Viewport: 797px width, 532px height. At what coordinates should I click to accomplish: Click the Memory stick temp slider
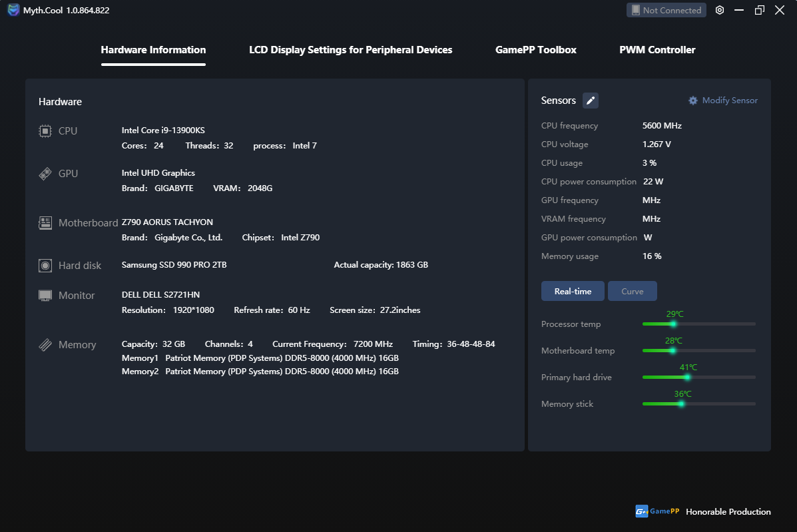[699, 404]
